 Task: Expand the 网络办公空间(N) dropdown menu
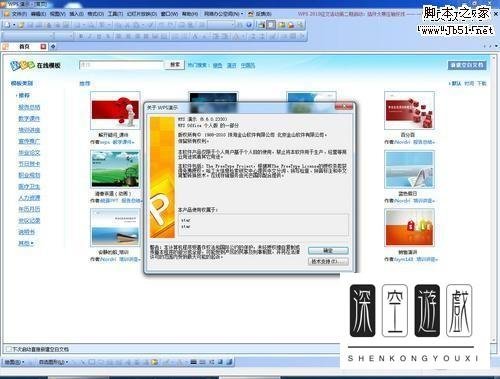223,14
